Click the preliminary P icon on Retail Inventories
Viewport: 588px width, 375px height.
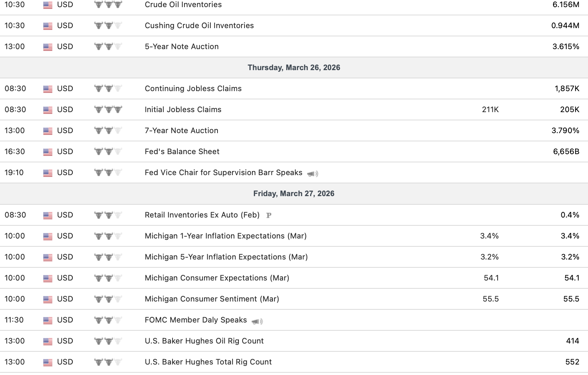[268, 215]
